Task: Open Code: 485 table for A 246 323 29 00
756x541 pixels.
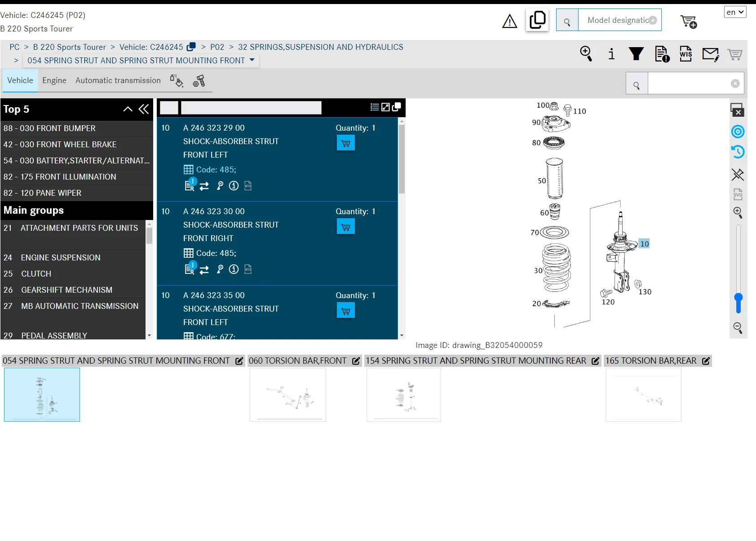Action: coord(210,170)
